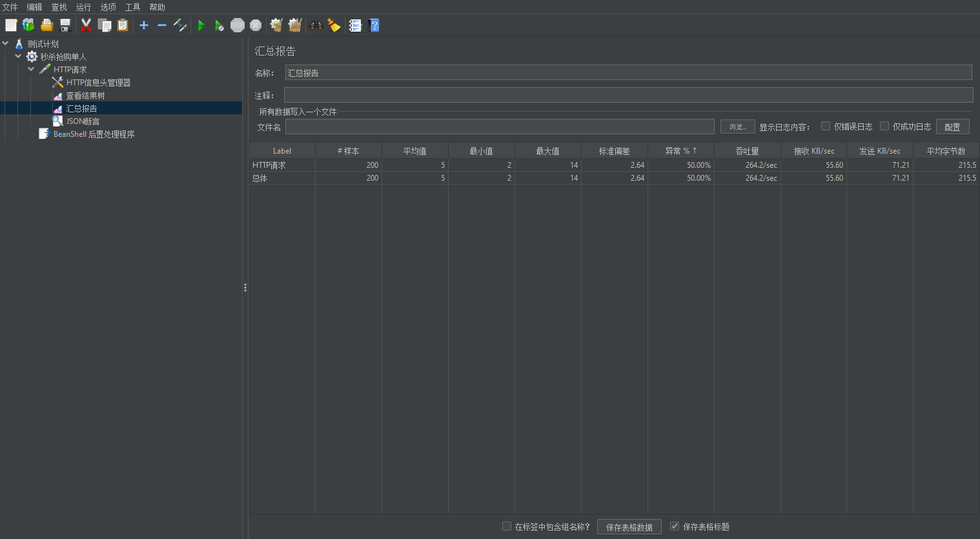Screen dimensions: 980x539
Task: Select the HTTP请求 sampler in the tree
Action: 70,70
